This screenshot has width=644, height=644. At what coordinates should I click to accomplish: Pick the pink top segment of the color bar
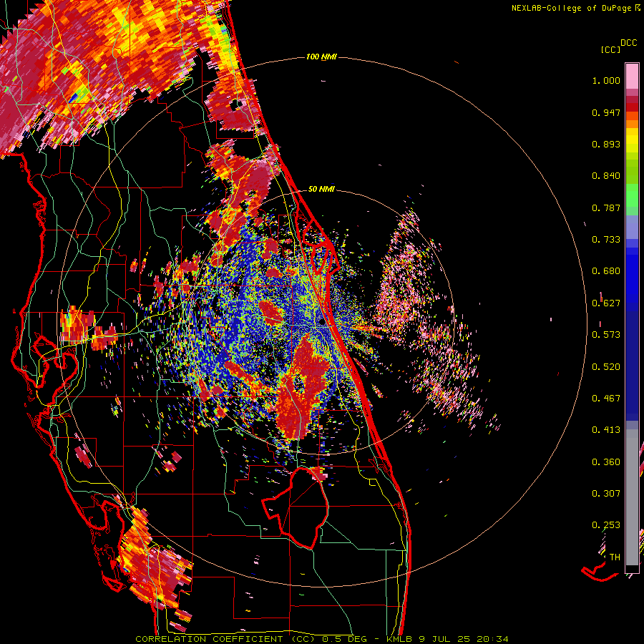pos(632,77)
